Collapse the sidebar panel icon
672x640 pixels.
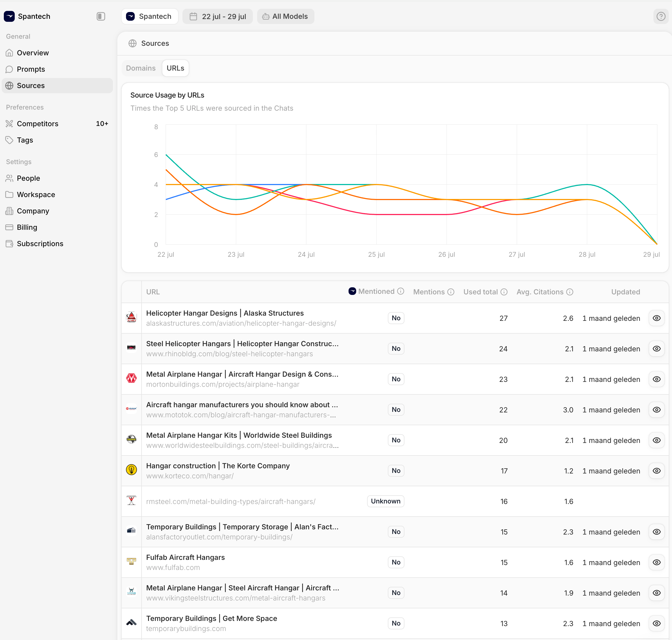(101, 16)
